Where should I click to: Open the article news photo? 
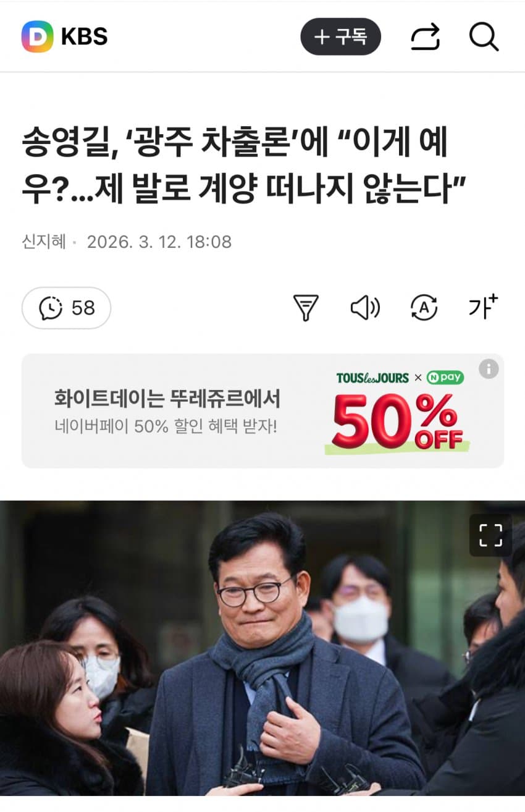pyautogui.click(x=262, y=649)
